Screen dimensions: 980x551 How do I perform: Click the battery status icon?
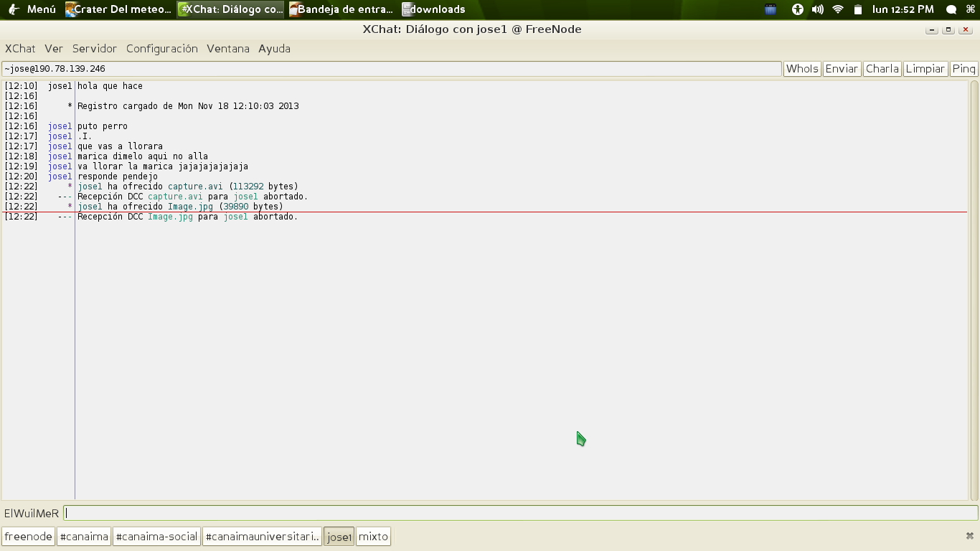857,9
